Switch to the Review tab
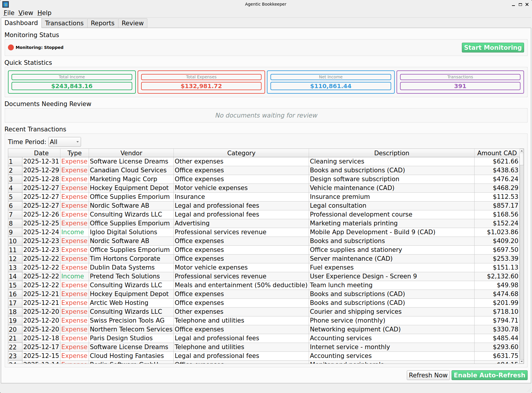The height and width of the screenshot is (393, 532). click(x=132, y=23)
